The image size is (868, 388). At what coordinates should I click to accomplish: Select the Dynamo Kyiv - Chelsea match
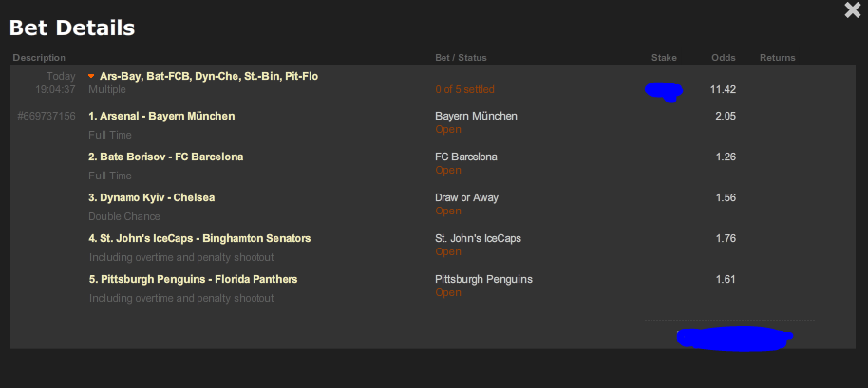point(152,197)
